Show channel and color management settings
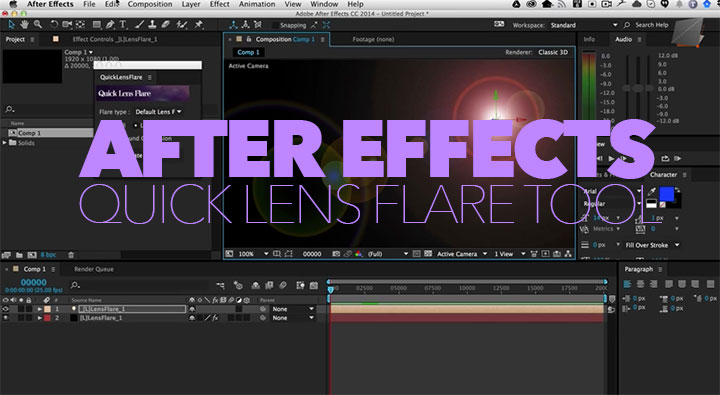Viewport: 720px width, 395px height. click(358, 254)
